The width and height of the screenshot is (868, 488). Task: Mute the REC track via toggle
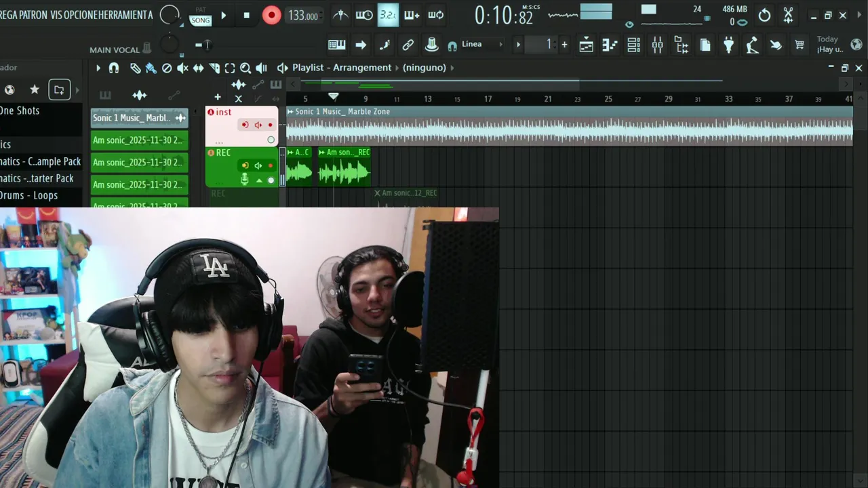coord(271,180)
